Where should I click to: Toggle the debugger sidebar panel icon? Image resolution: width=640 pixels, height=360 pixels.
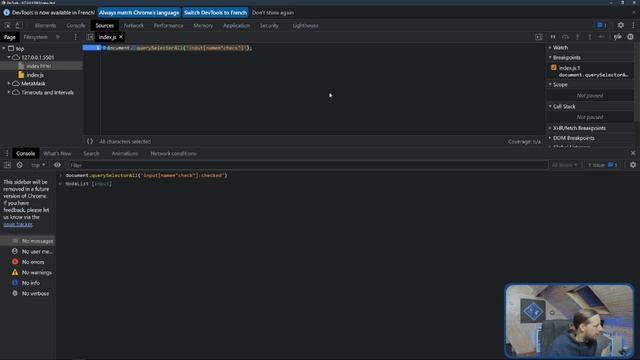pyautogui.click(x=539, y=37)
